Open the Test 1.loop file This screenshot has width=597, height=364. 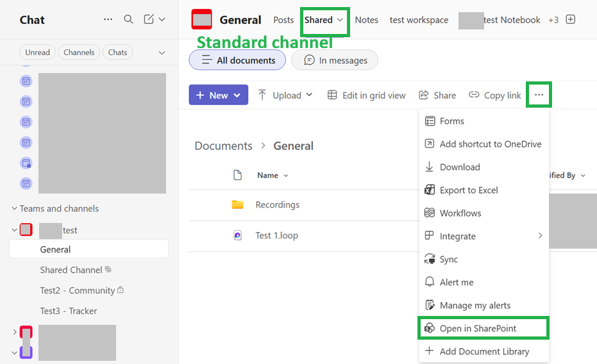pos(277,235)
